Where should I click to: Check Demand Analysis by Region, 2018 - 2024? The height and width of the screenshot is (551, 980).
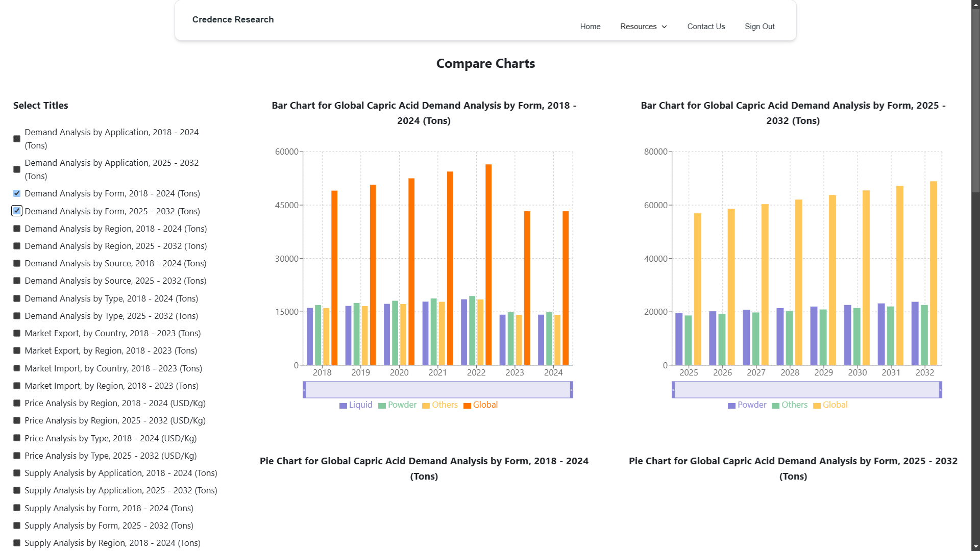[x=17, y=229]
